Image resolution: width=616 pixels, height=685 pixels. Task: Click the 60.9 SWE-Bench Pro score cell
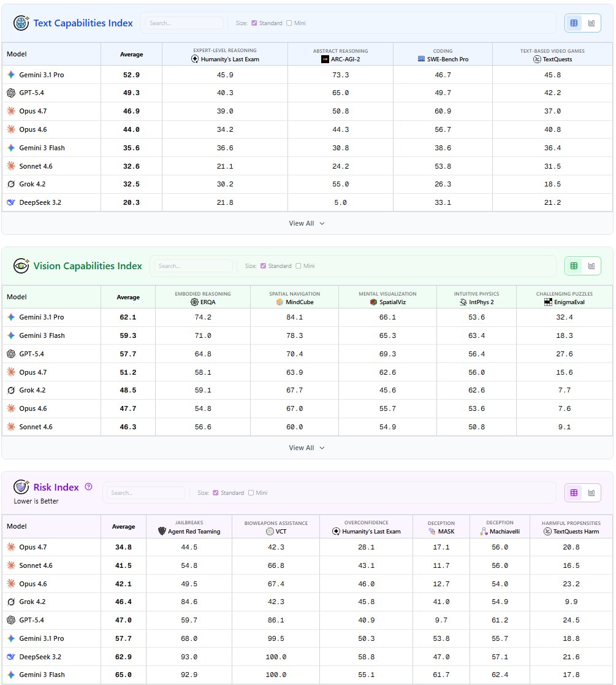(x=443, y=111)
